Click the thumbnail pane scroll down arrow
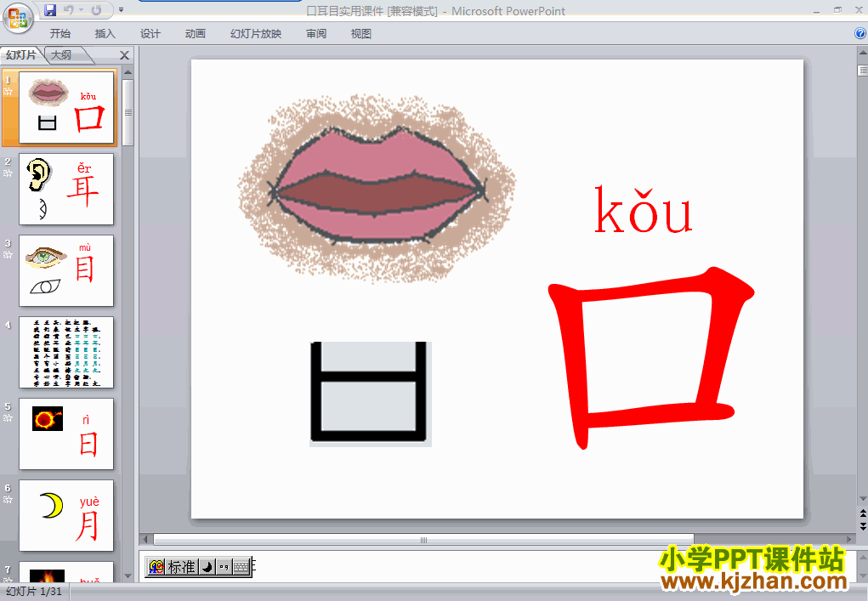This screenshot has width=868, height=601. coord(128,576)
